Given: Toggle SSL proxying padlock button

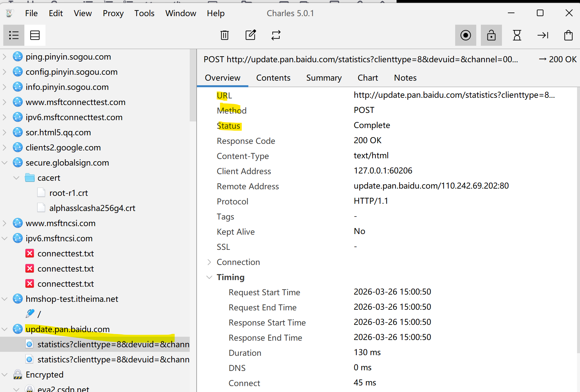Looking at the screenshot, I should click(491, 35).
